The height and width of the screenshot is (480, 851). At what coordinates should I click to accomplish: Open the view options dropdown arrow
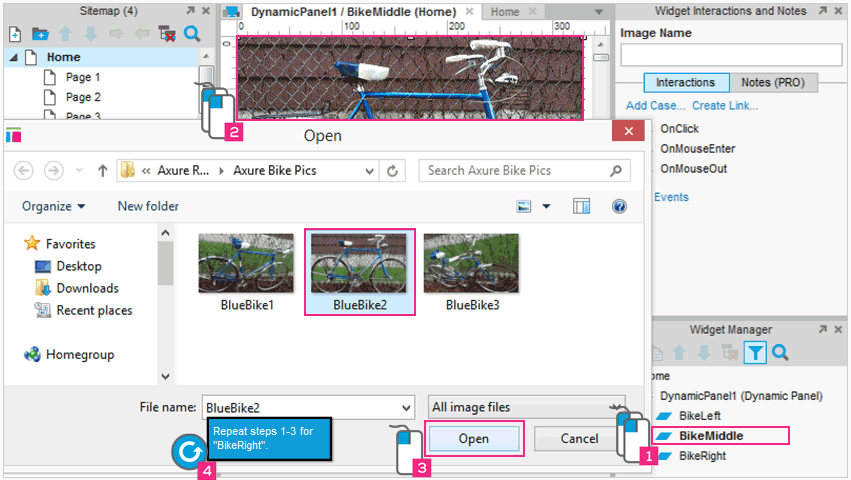[546, 206]
